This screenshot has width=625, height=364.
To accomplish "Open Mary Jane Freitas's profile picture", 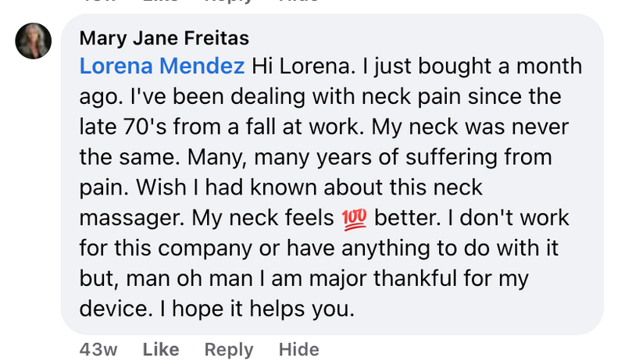I will [x=34, y=41].
